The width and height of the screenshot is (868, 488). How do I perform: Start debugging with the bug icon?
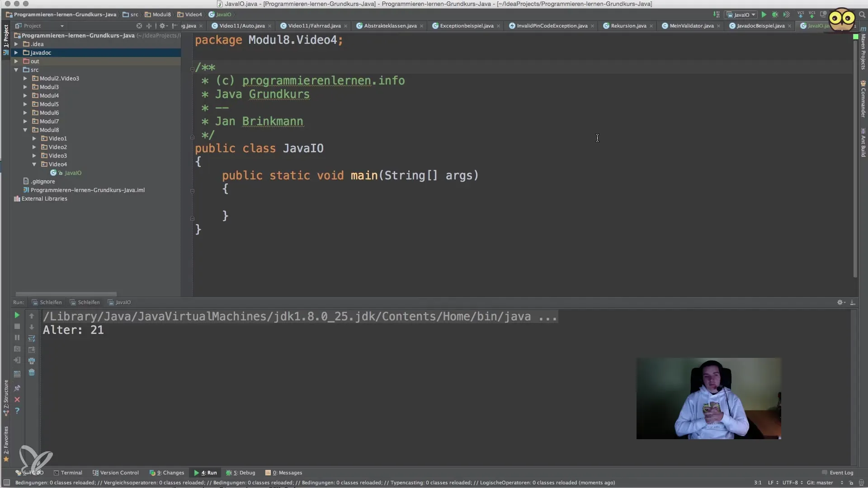coord(775,15)
